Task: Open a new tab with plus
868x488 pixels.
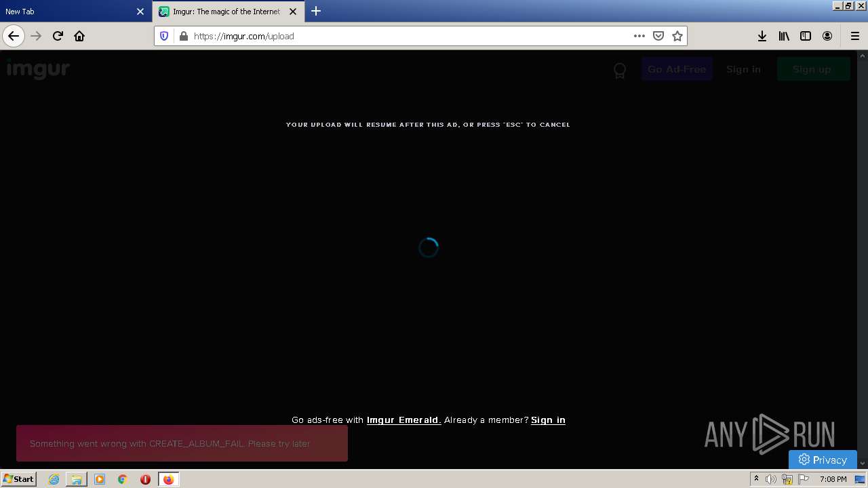Action: [x=316, y=11]
